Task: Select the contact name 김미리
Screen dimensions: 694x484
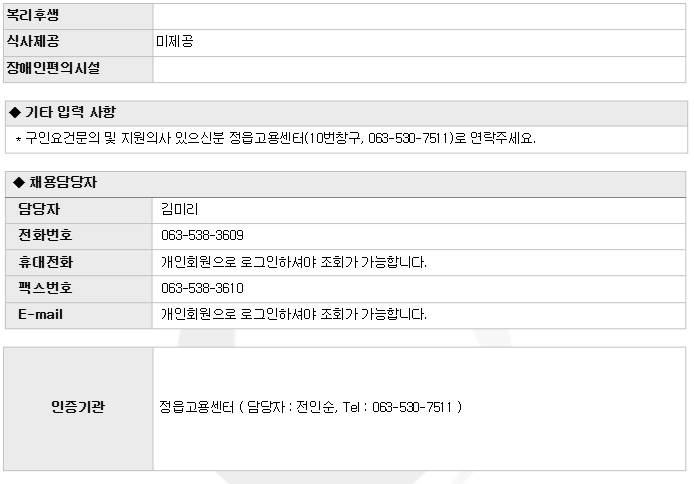Action: [180, 209]
